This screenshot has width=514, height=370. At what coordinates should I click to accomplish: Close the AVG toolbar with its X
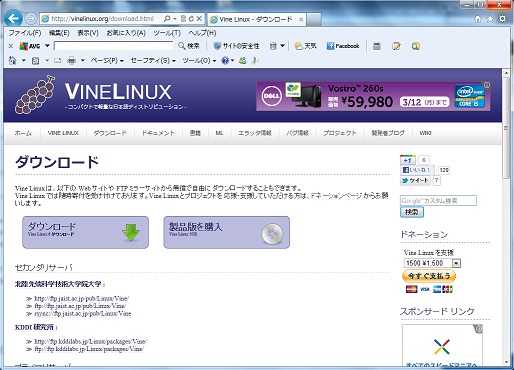coord(11,46)
